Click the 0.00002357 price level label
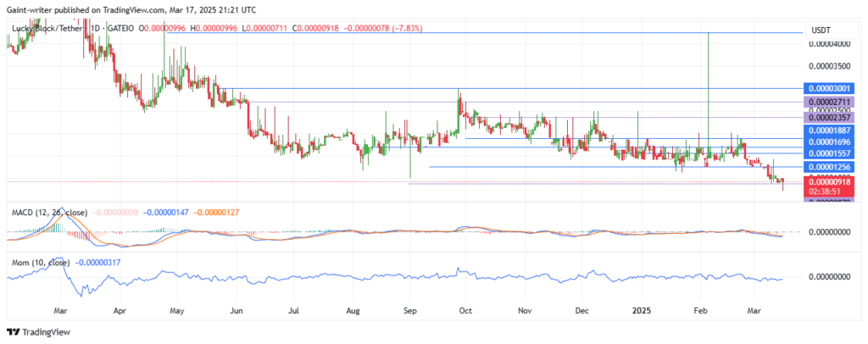868x344 pixels. (x=831, y=117)
